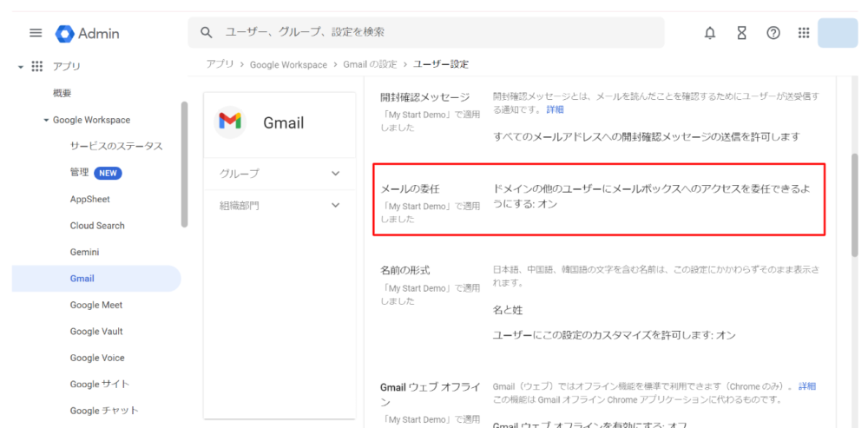Open the Google apps grid icon
The width and height of the screenshot is (868, 428).
804,33
